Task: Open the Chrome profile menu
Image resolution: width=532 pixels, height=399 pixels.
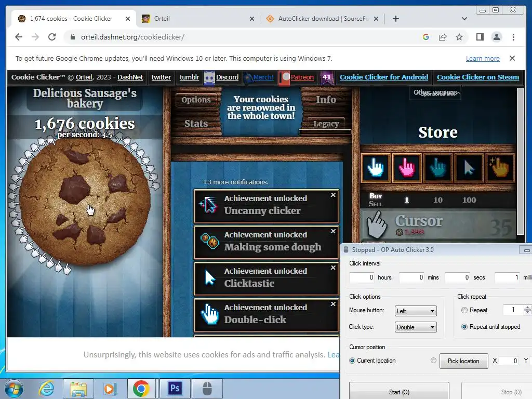Action: pos(496,37)
